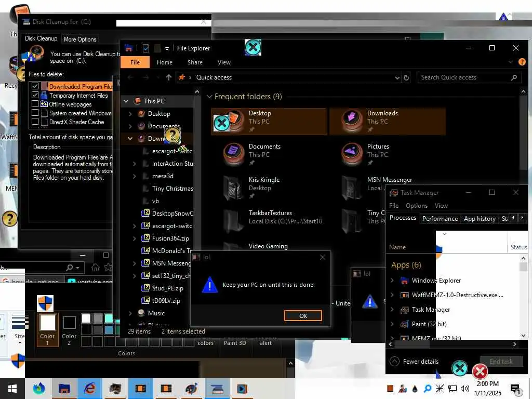Expand the InterAction Stu folder node
This screenshot has height=399, width=532.
click(135, 164)
